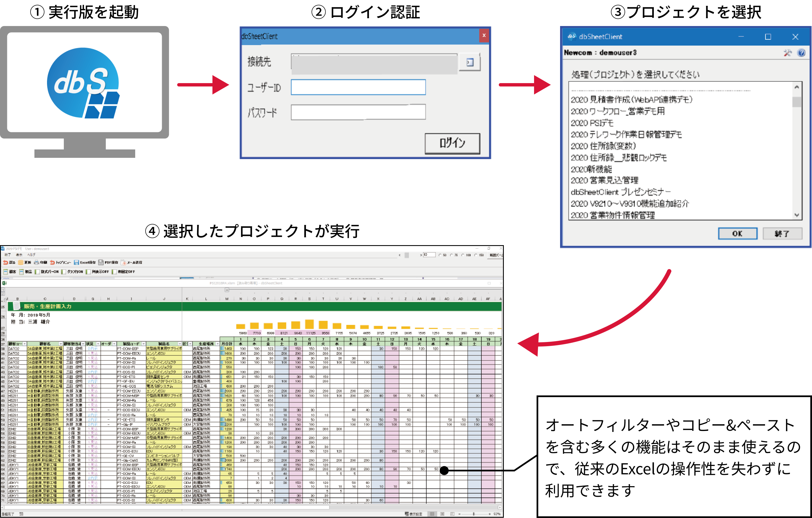Viewport: 812px width, 518px height.
Task: Select 2020 テレワーク作業日報管理デモ project
Action: (x=626, y=135)
